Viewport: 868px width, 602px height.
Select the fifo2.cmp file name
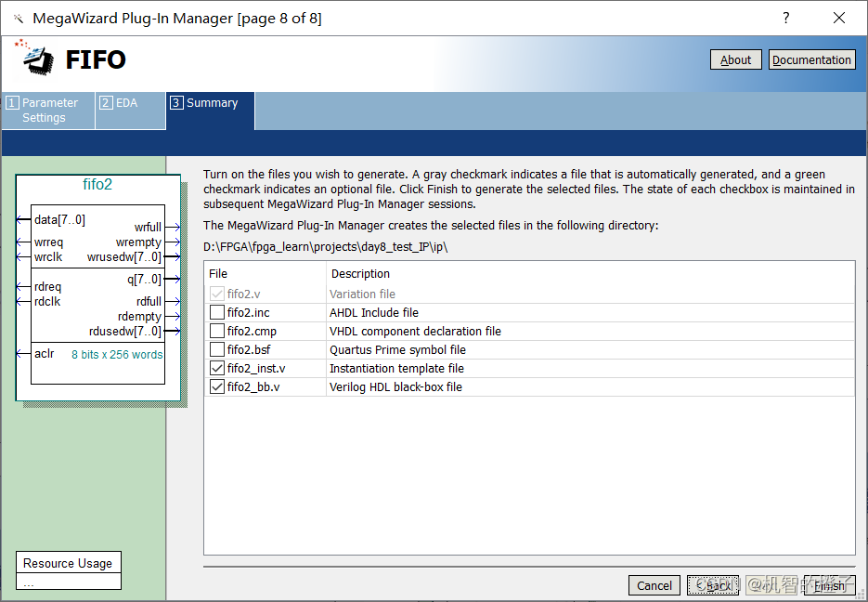[252, 331]
